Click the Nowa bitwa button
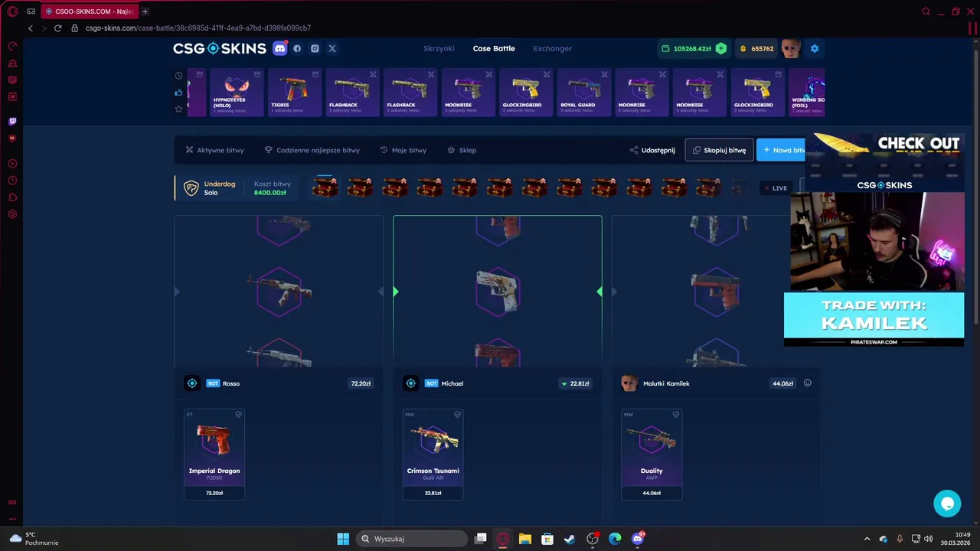 coord(782,150)
